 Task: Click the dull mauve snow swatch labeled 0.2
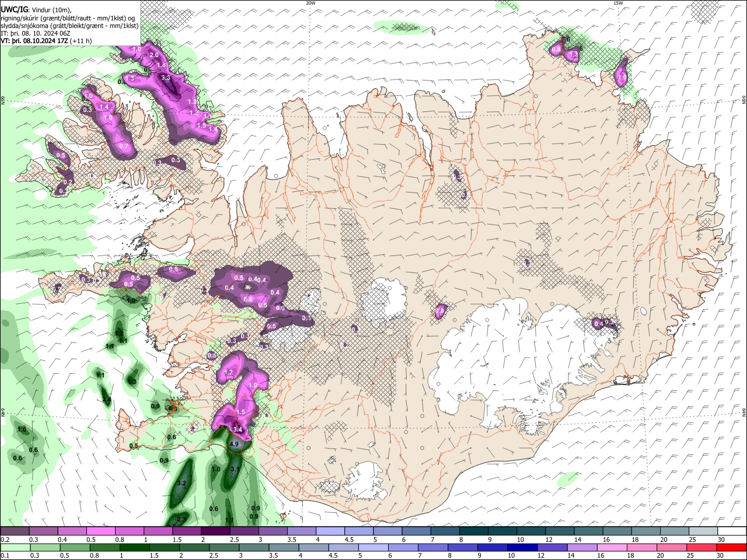(x=15, y=531)
